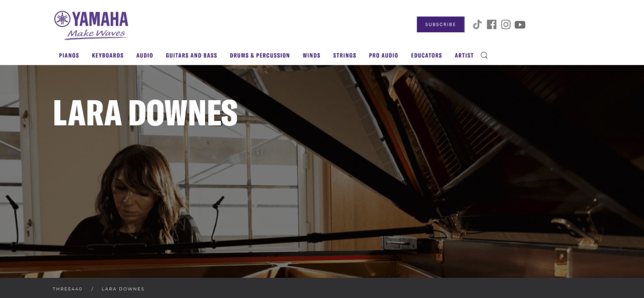Open the YouTube social icon
The height and width of the screenshot is (298, 644).
click(520, 25)
